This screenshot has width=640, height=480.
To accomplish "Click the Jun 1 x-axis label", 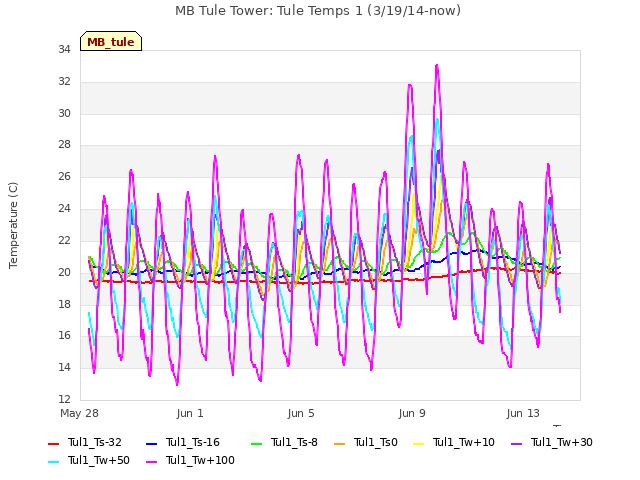I will coord(190,413).
